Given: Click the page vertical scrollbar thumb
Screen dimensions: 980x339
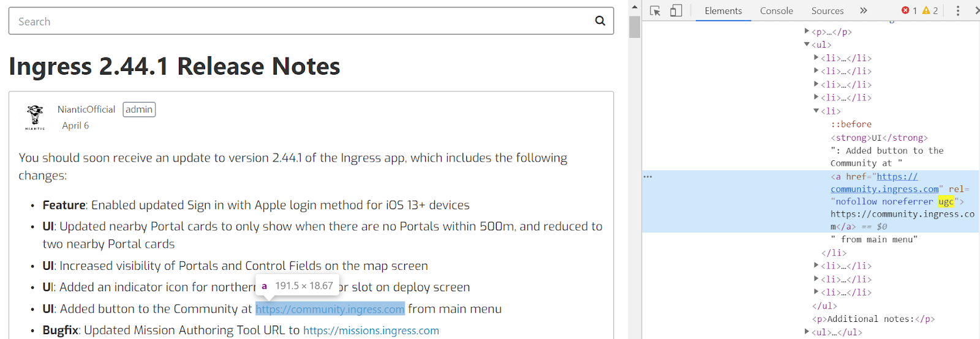Looking at the screenshot, I should (x=635, y=28).
